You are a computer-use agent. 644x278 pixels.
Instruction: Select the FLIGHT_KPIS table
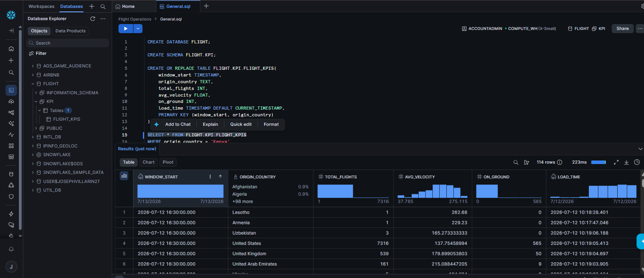tap(67, 119)
